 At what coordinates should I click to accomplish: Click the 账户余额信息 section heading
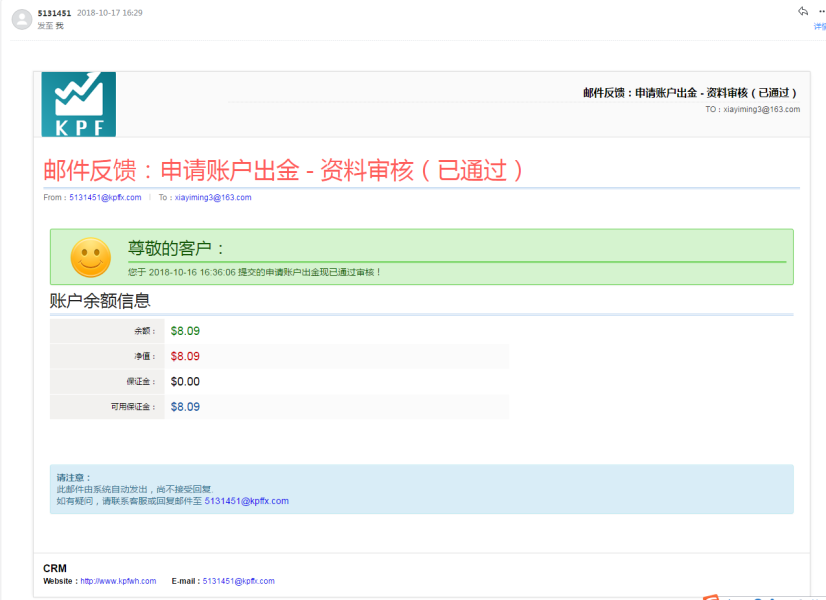click(x=100, y=301)
